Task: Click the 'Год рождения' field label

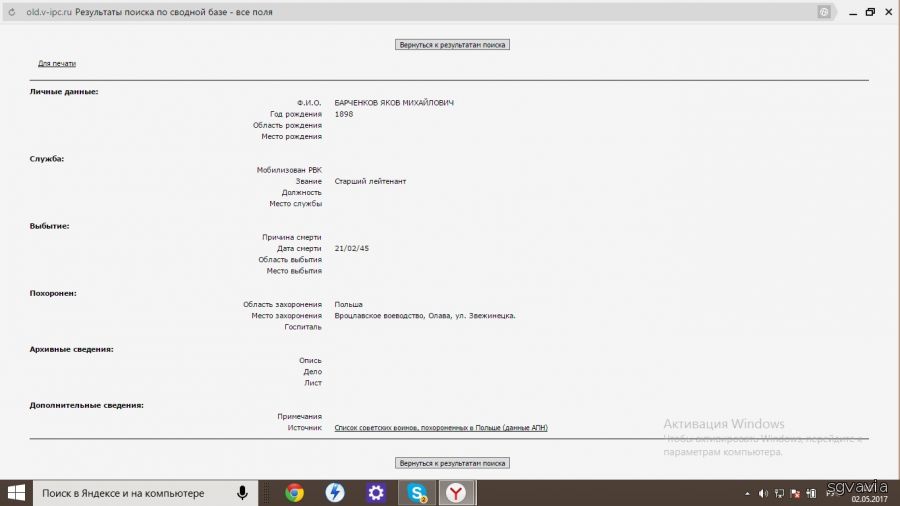Action: 296,114
